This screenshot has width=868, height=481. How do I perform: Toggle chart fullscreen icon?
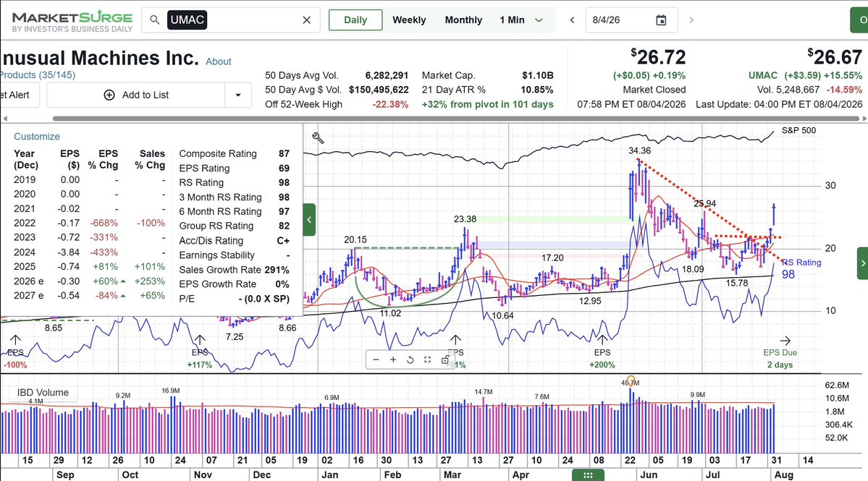point(427,360)
